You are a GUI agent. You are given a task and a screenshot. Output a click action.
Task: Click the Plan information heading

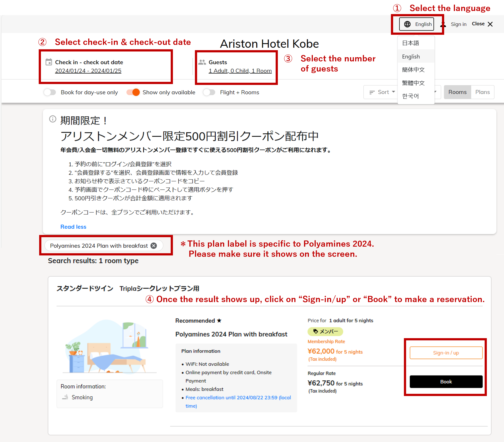(x=201, y=351)
